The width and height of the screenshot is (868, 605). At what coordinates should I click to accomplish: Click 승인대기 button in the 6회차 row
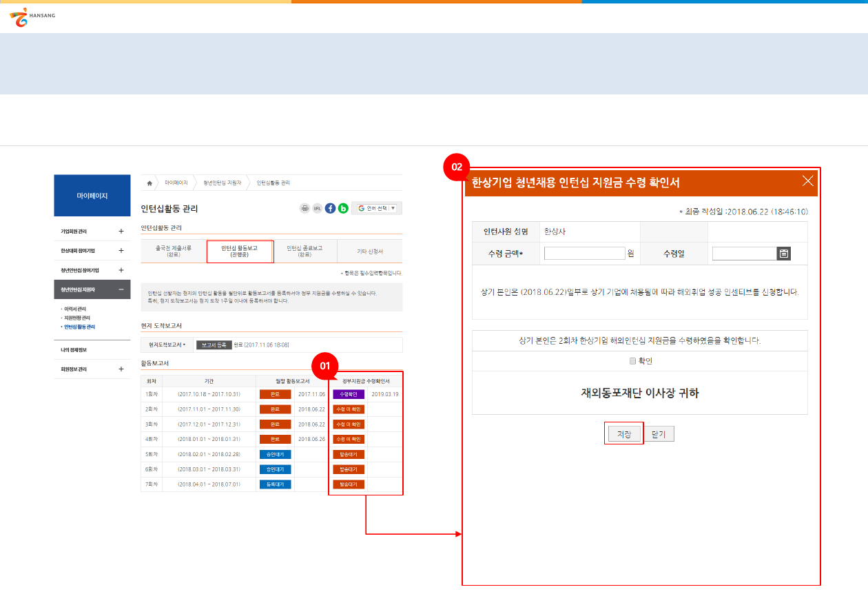click(x=276, y=469)
